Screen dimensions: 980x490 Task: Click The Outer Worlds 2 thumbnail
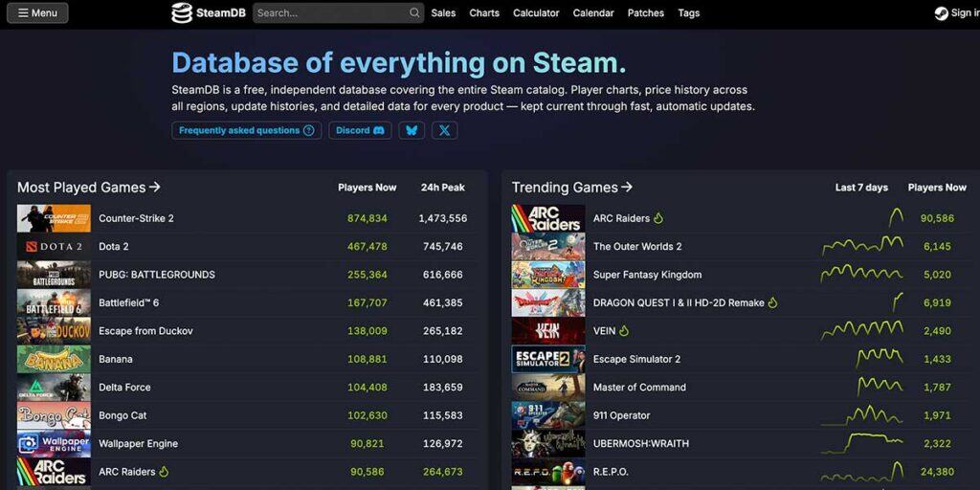548,247
